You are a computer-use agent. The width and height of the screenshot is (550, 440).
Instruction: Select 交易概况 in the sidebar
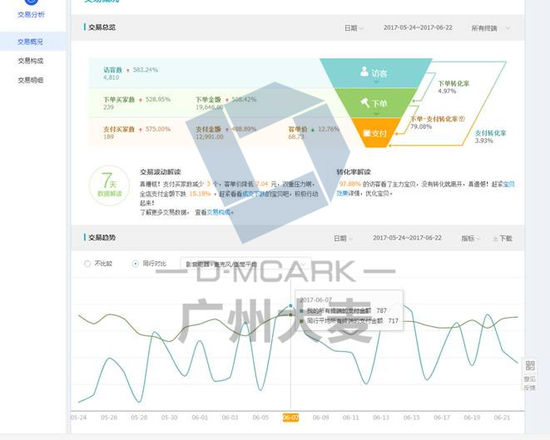31,42
